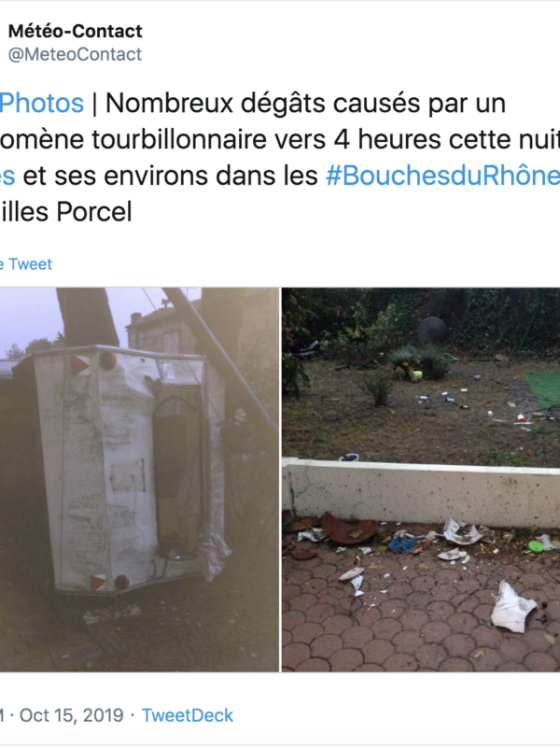Click the word 'Tweet' in the translate link

click(31, 264)
